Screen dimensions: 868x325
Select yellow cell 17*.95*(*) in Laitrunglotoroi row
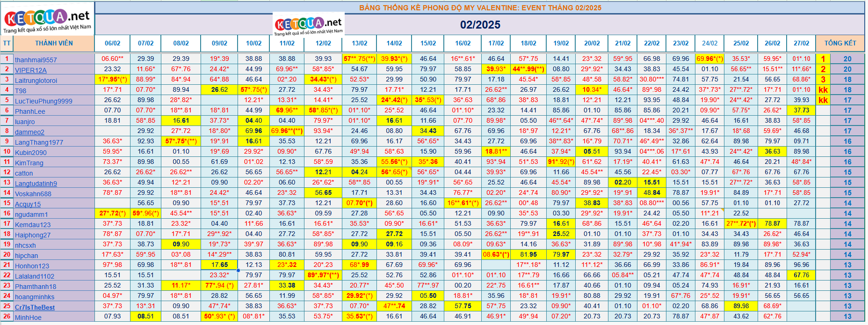(x=112, y=79)
